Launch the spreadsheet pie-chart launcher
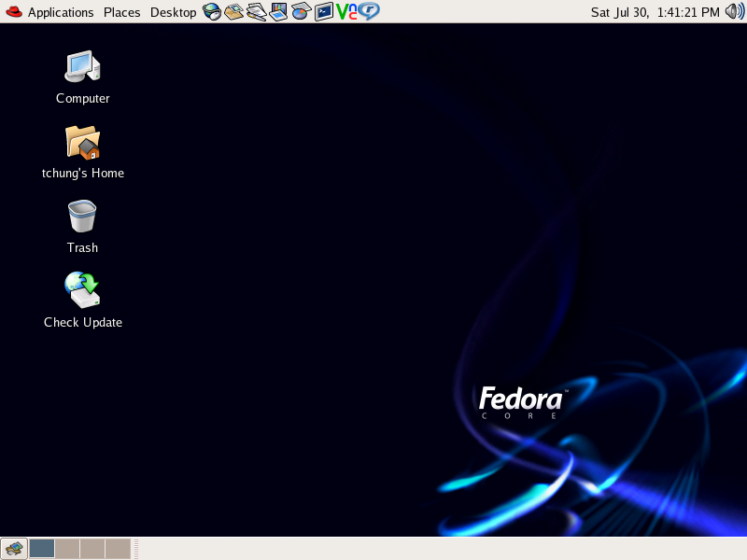Image resolution: width=747 pixels, height=560 pixels. coord(301,11)
